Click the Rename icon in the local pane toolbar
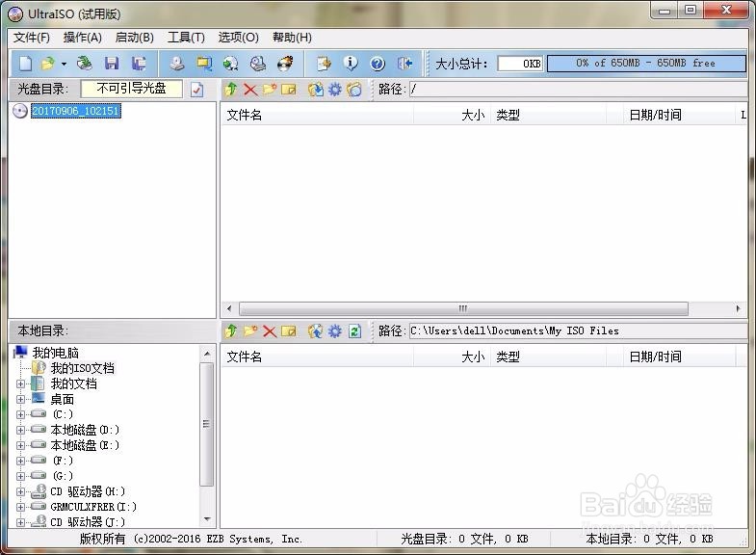The height and width of the screenshot is (555, 756). pos(288,331)
